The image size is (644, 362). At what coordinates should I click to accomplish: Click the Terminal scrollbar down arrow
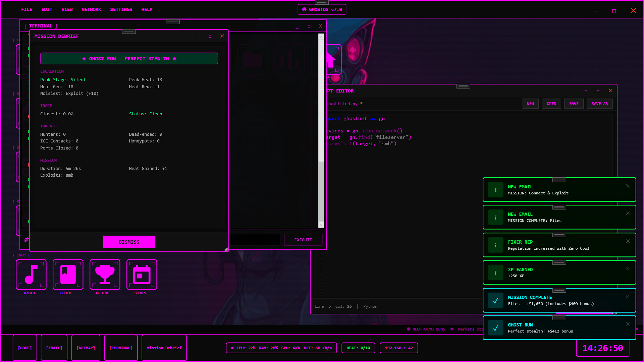pyautogui.click(x=321, y=225)
